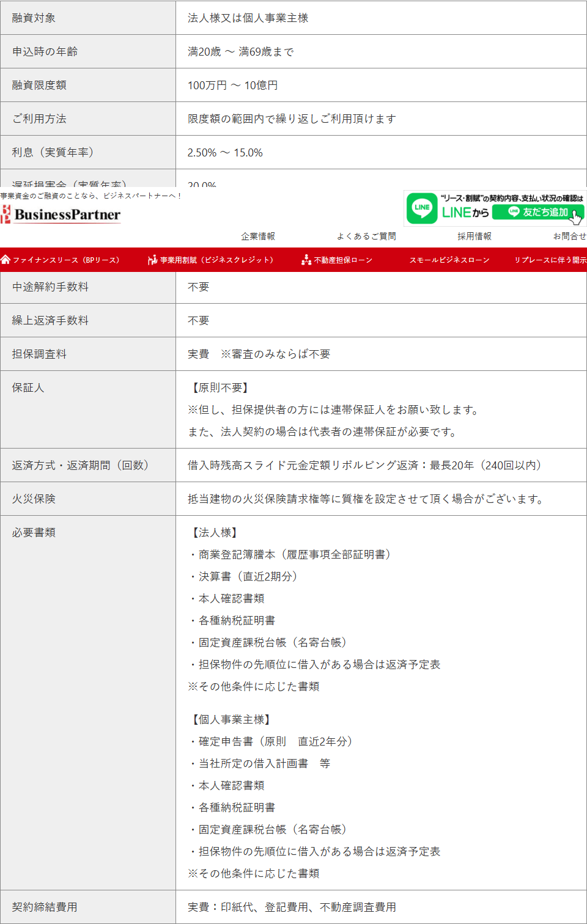Click the 融資対象 row label
The image size is (587, 924).
click(x=34, y=18)
